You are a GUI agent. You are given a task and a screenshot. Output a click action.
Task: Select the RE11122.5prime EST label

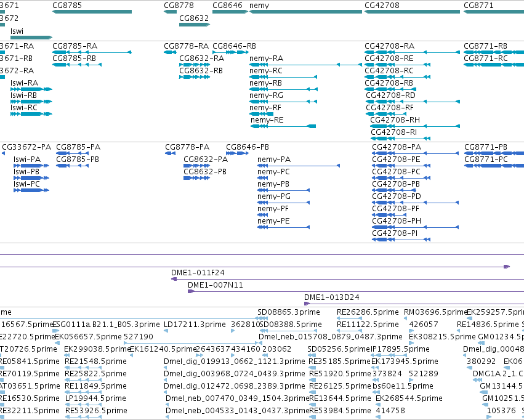(368, 325)
